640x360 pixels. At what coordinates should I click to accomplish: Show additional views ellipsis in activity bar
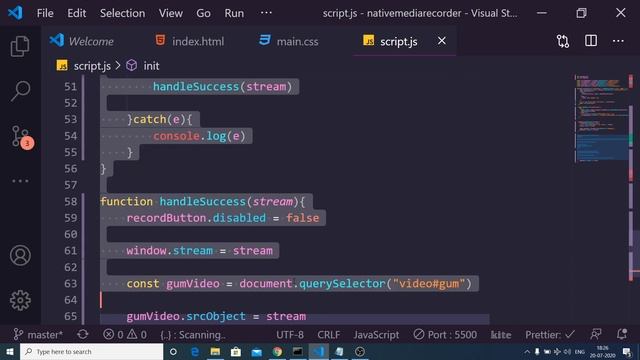20,181
